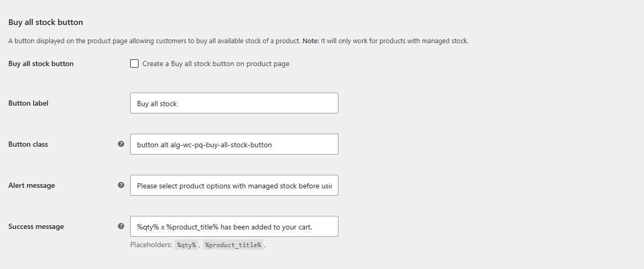Click the 'Create a Buy all stock button on product page' label
This screenshot has width=644, height=269.
216,63
